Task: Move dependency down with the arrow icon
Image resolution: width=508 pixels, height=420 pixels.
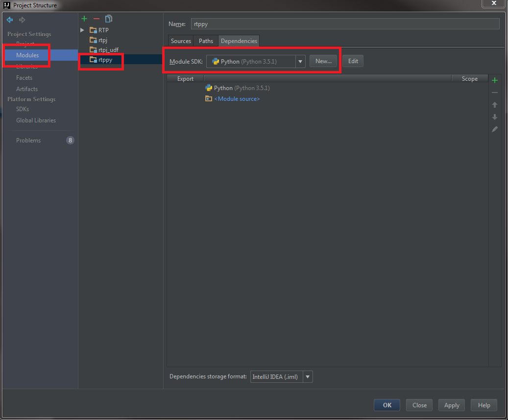Action: click(495, 117)
